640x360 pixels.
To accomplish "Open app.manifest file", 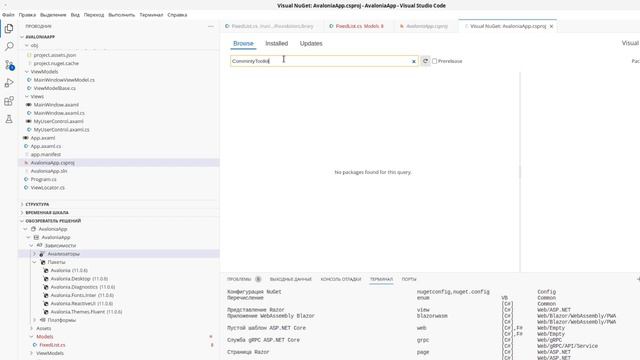I will pos(46,154).
